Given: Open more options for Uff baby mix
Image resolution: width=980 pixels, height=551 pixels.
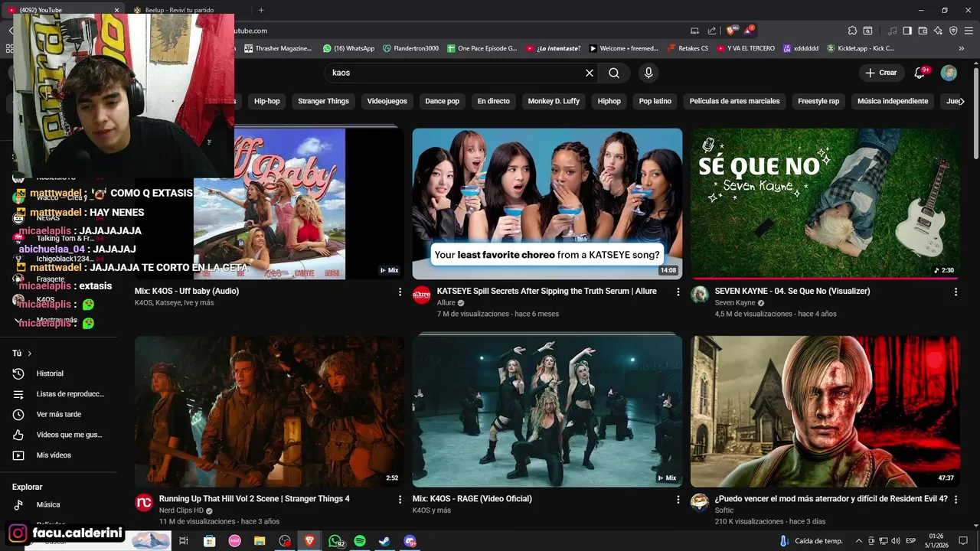Looking at the screenshot, I should pos(400,292).
